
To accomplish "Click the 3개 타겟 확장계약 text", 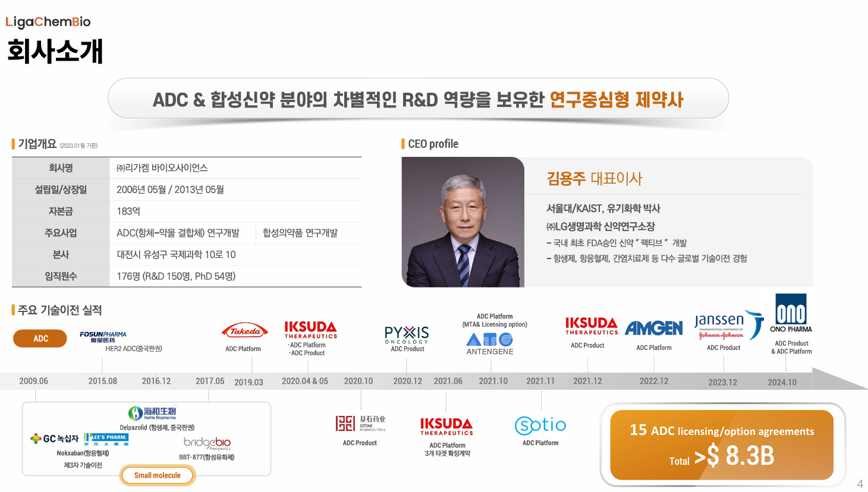I will click(x=447, y=453).
